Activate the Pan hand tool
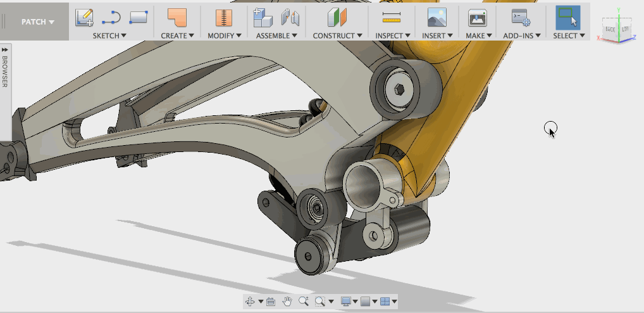The image size is (644, 313). point(287,302)
